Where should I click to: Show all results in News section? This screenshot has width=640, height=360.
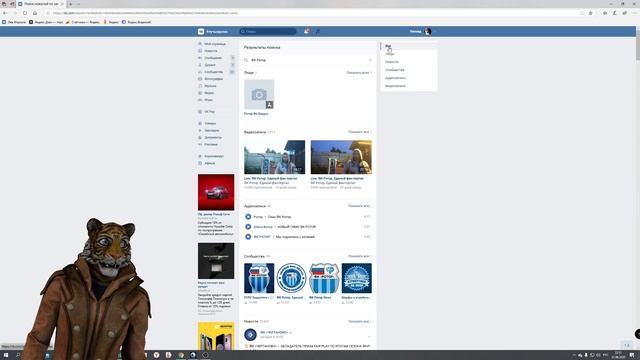359,322
